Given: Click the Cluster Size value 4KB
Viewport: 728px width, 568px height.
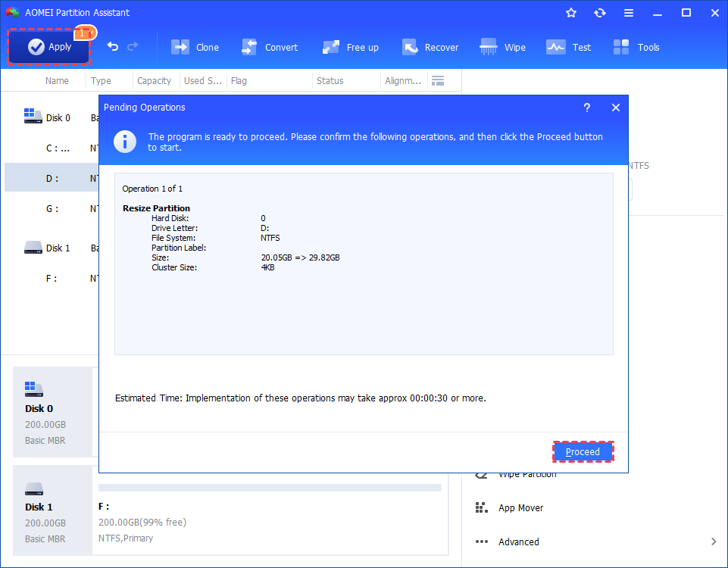Looking at the screenshot, I should [x=268, y=267].
